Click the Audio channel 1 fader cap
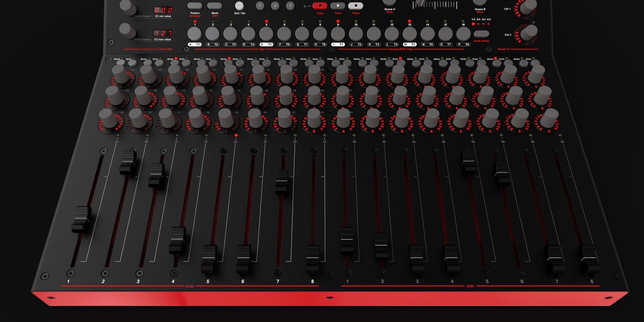 pyautogui.click(x=81, y=219)
